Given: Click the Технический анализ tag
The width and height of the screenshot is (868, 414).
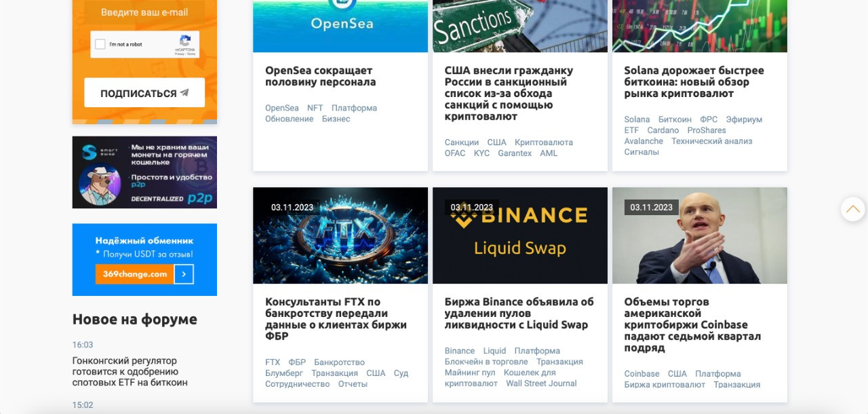Looking at the screenshot, I should coord(712,141).
